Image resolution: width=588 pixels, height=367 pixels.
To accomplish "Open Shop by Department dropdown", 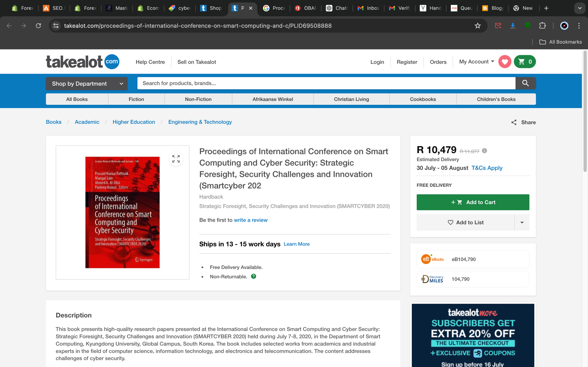I will point(87,84).
